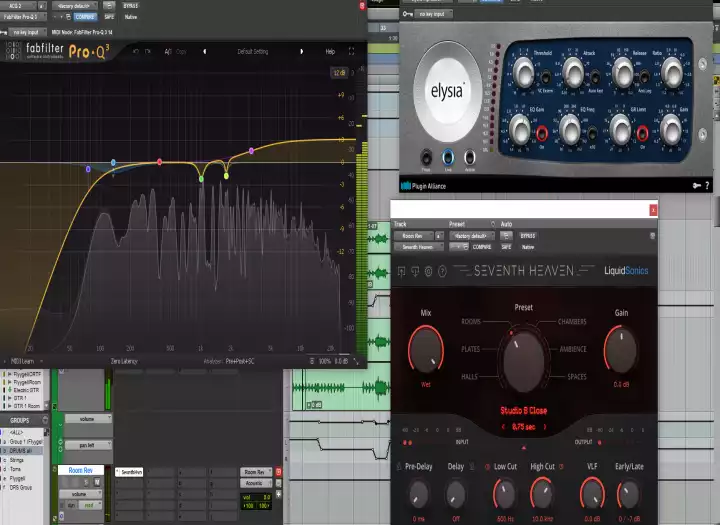Toggle elysia EQ Gain red On switch
Screen dimensions: 720x525
pos(542,133)
